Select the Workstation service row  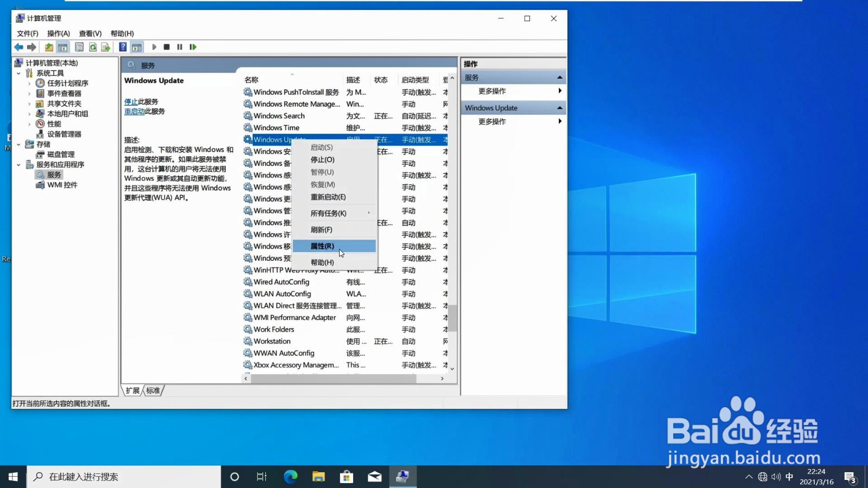coord(345,342)
